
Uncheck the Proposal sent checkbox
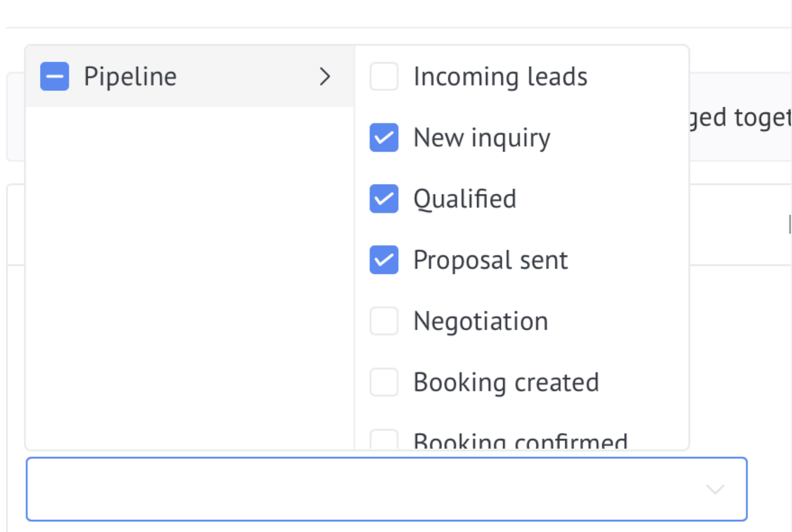pos(384,260)
